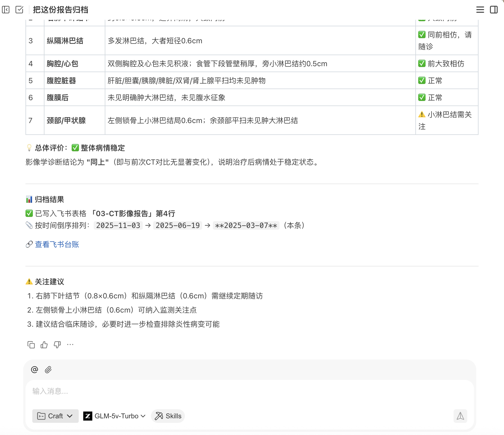Open the GLM-5v-Turbo model selector
Image resolution: width=504 pixels, height=435 pixels.
[x=114, y=416]
